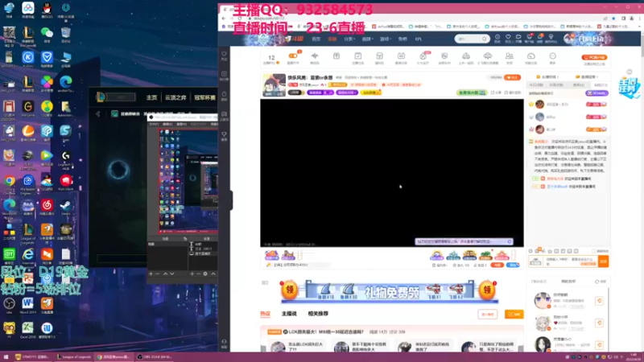Open followed heart icon in Douyu header
This screenshot has width=644, height=362.
508,38
